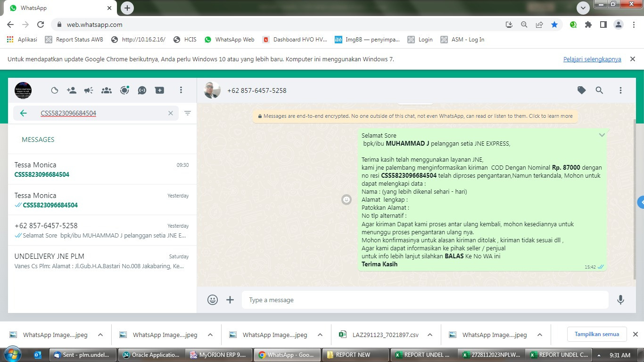The height and width of the screenshot is (362, 644).
Task: Open the HCIS bookmark
Action: (185, 40)
